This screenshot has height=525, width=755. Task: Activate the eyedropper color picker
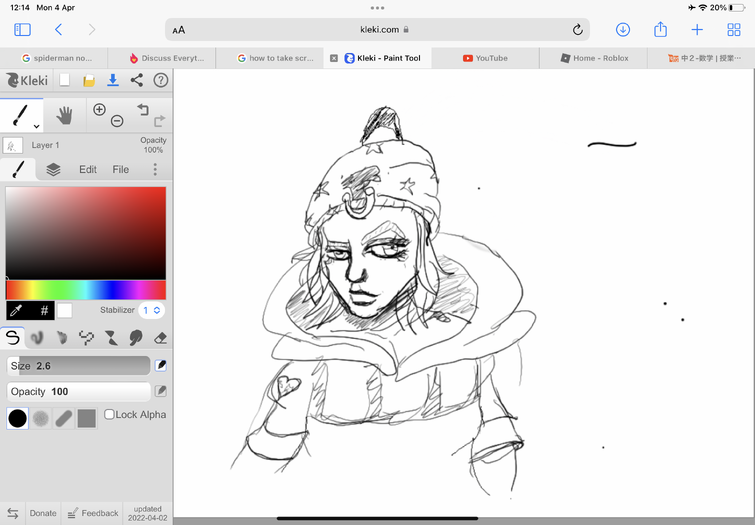16,311
